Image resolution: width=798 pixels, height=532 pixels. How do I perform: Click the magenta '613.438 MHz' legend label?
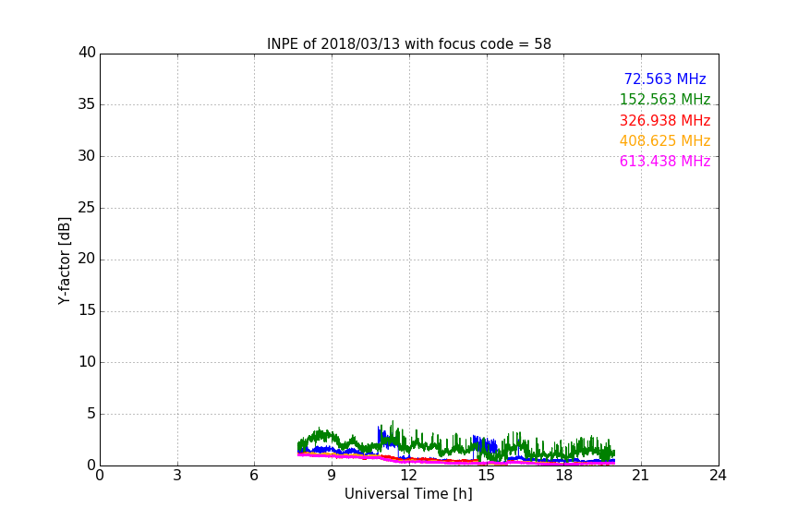pyautogui.click(x=665, y=161)
